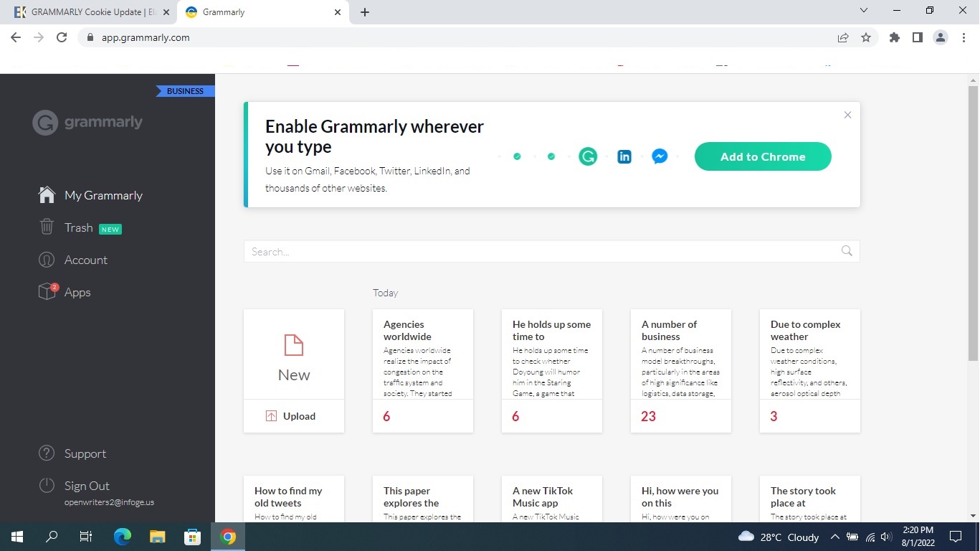Screen dimensions: 980x551
Task: Click the Sign Out power icon
Action: (47, 486)
